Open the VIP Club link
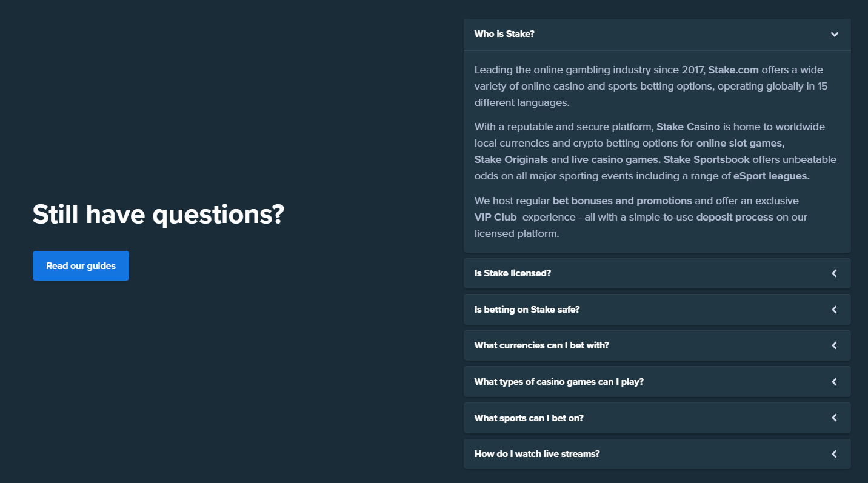868x483 pixels. tap(496, 217)
